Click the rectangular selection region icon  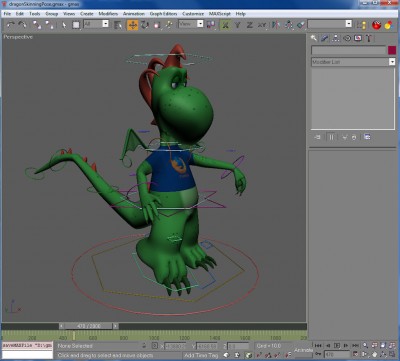(x=76, y=25)
